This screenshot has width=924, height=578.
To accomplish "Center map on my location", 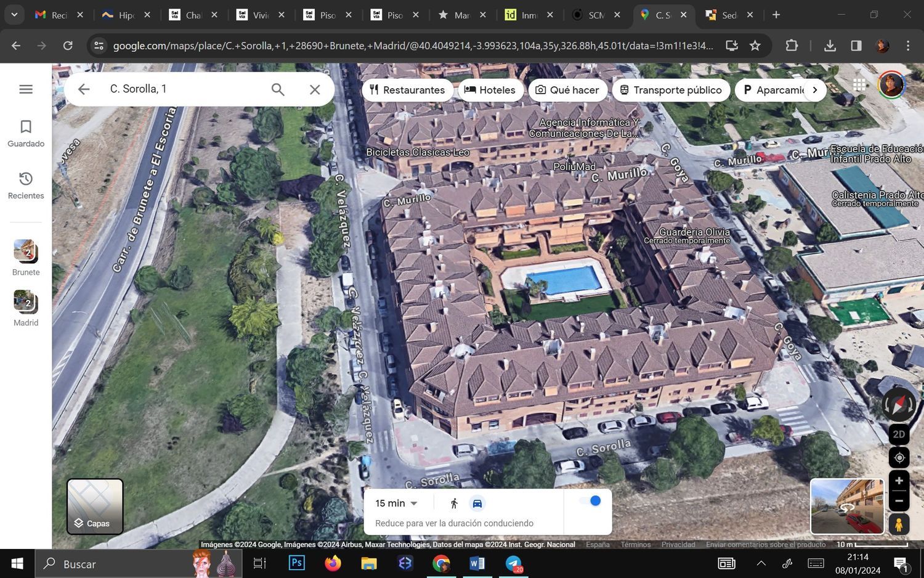I will [899, 458].
